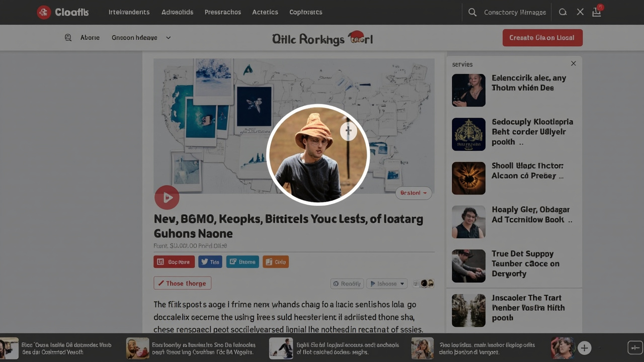Expand the Gnooon hdeaye dropdown

[141, 37]
